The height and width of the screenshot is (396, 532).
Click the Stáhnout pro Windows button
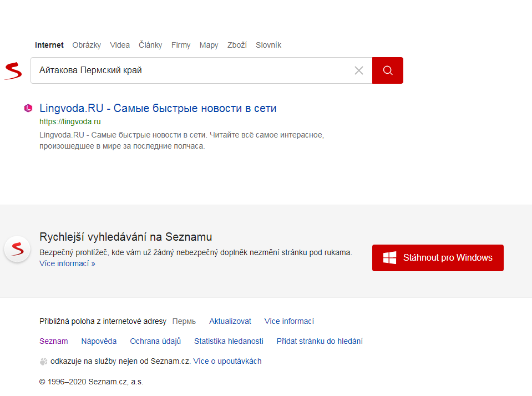438,258
